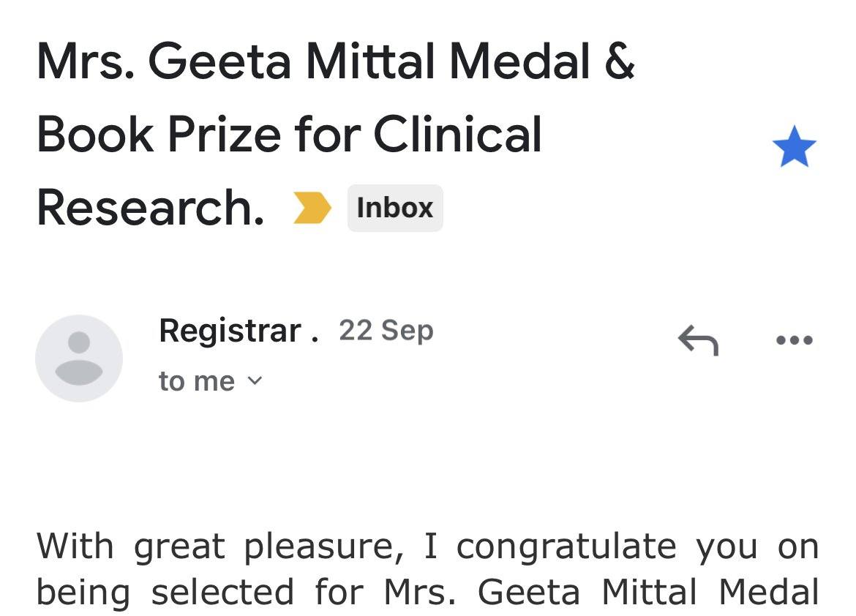856x616 pixels.
Task: Click the word 'selected' in the email body
Action: [222, 592]
